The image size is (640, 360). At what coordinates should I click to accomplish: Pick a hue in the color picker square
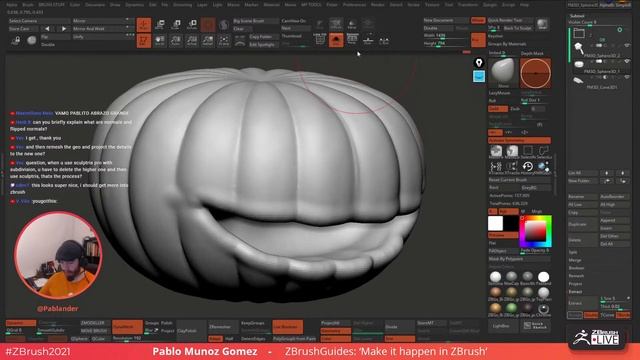[x=535, y=231]
